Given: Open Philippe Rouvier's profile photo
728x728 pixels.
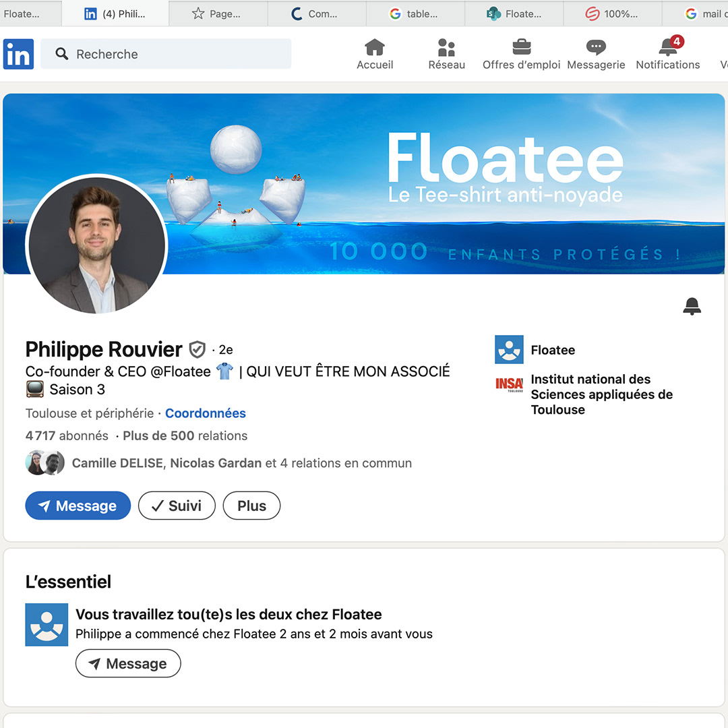Looking at the screenshot, I should 96,245.
